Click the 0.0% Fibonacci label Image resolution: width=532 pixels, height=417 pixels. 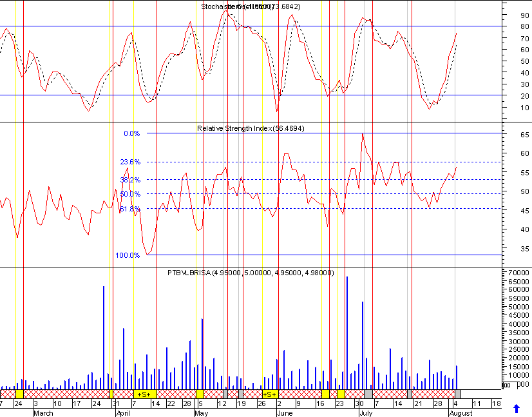coord(131,133)
